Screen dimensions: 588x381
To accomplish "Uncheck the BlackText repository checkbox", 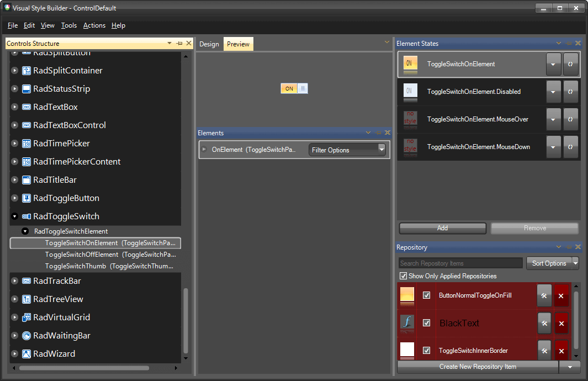I will tap(426, 323).
